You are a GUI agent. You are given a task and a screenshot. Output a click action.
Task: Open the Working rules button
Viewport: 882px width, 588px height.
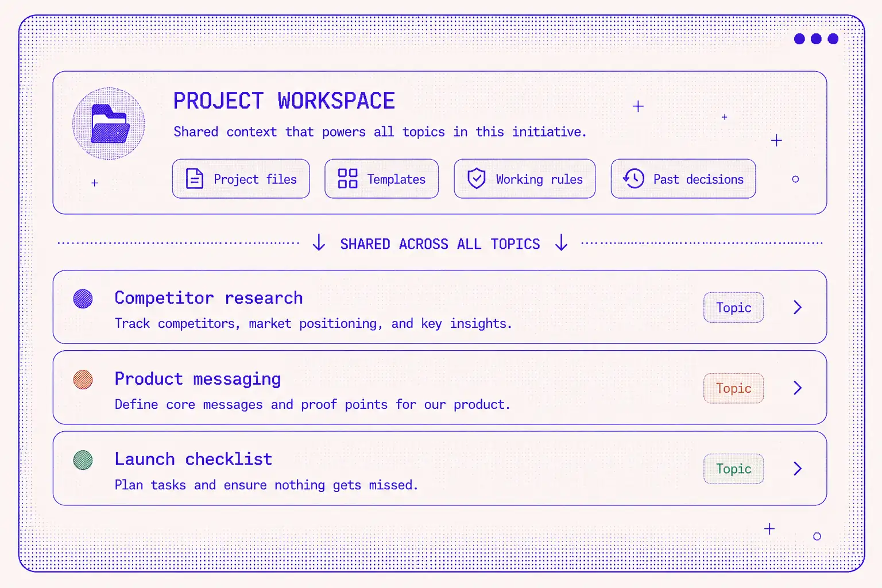point(525,179)
